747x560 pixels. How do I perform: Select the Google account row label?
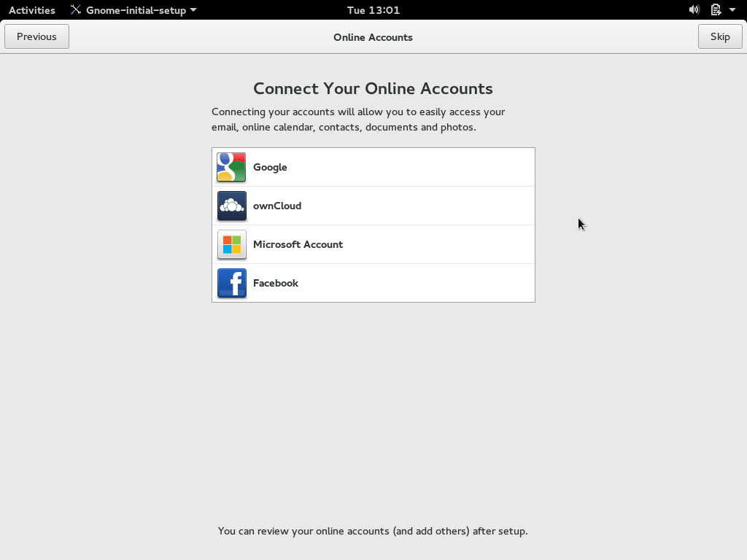tap(270, 167)
